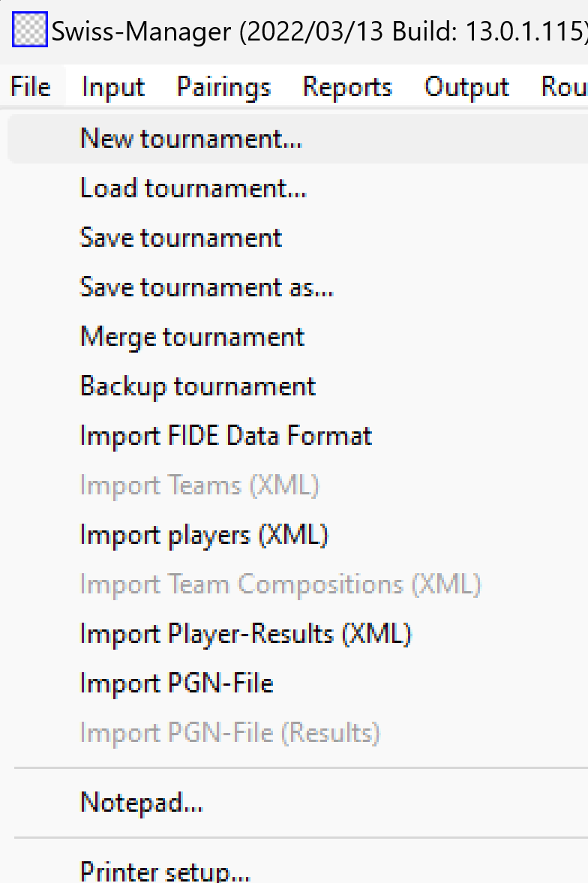
Task: Run Backup tournament from the menu
Action: (197, 386)
